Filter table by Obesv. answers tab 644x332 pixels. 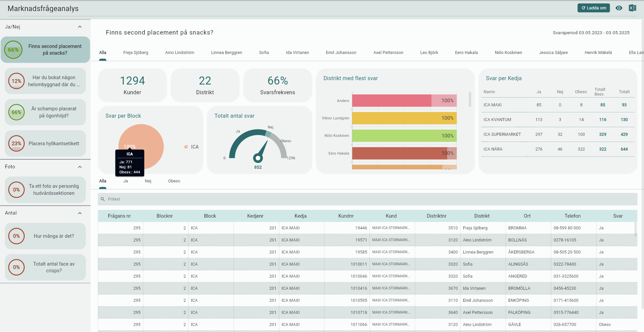point(175,181)
